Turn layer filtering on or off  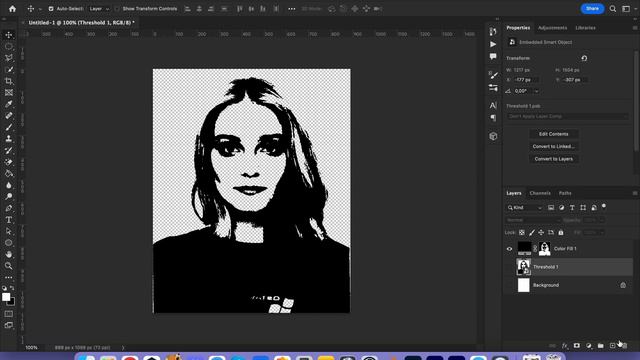coord(604,207)
